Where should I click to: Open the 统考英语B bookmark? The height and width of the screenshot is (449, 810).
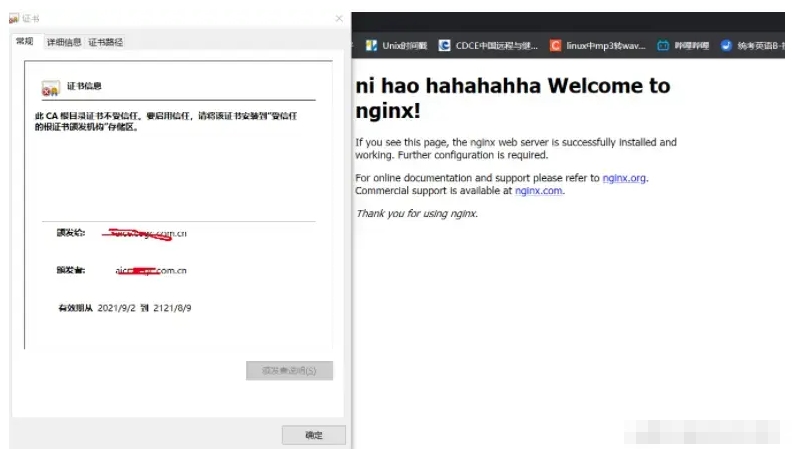(x=753, y=45)
